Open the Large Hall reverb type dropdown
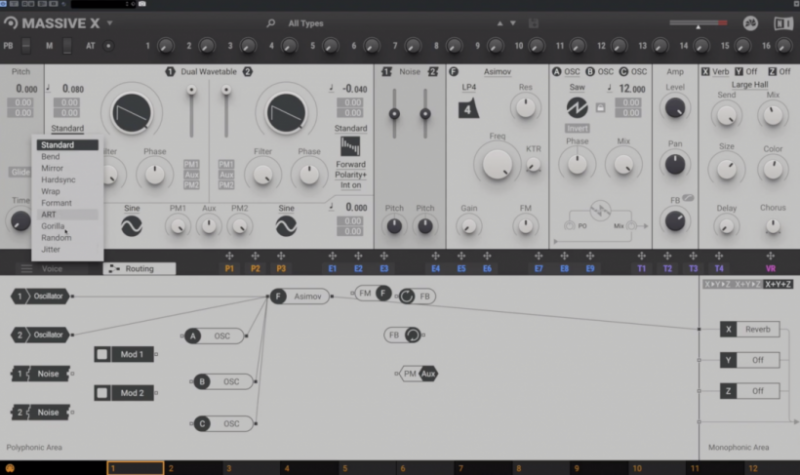 pyautogui.click(x=749, y=85)
